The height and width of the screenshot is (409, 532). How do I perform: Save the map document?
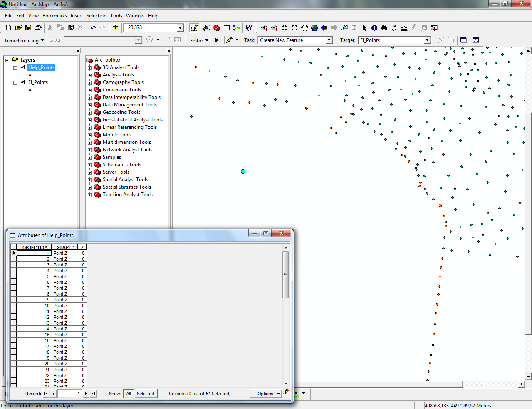click(x=28, y=27)
